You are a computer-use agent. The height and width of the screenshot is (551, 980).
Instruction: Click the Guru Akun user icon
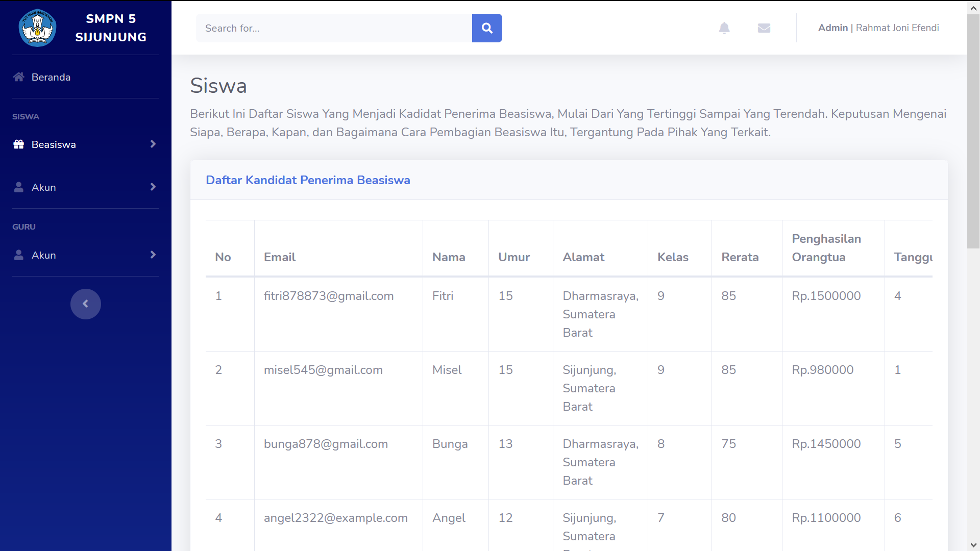[x=19, y=255]
